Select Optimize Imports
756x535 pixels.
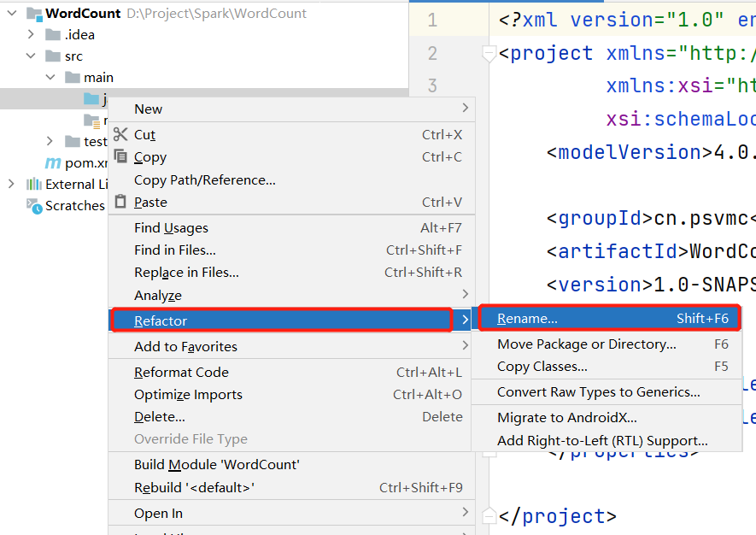pos(291,395)
